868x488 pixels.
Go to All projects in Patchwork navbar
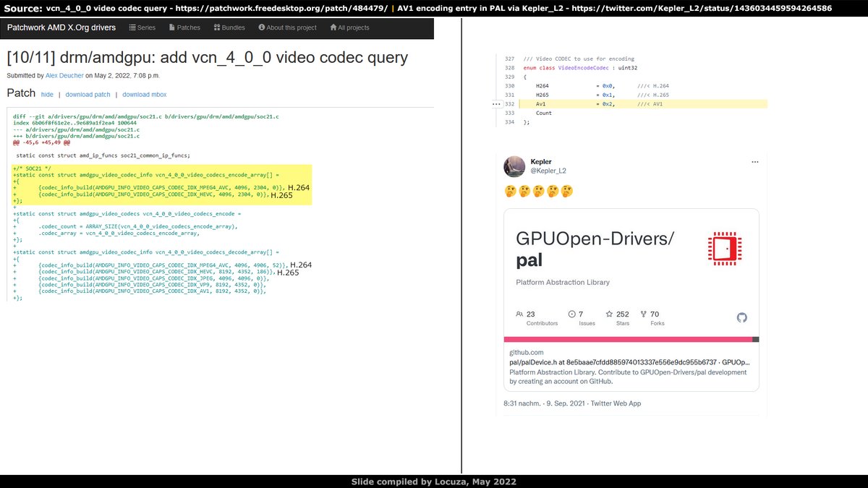click(349, 27)
